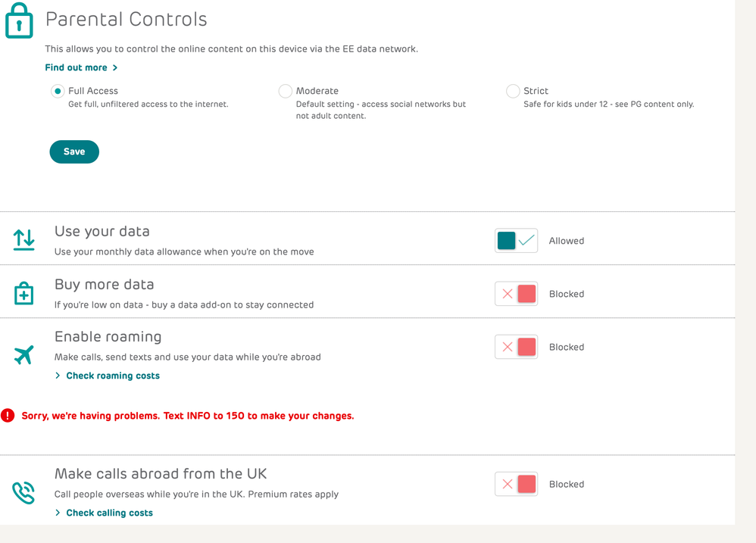The image size is (756, 543).
Task: Click the Buy more data heading
Action: [x=105, y=284]
